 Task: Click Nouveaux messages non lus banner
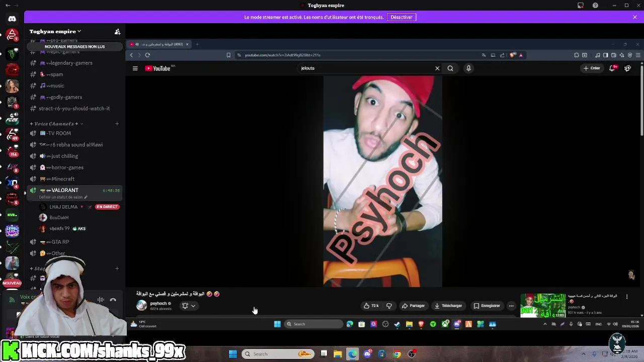pos(74,47)
